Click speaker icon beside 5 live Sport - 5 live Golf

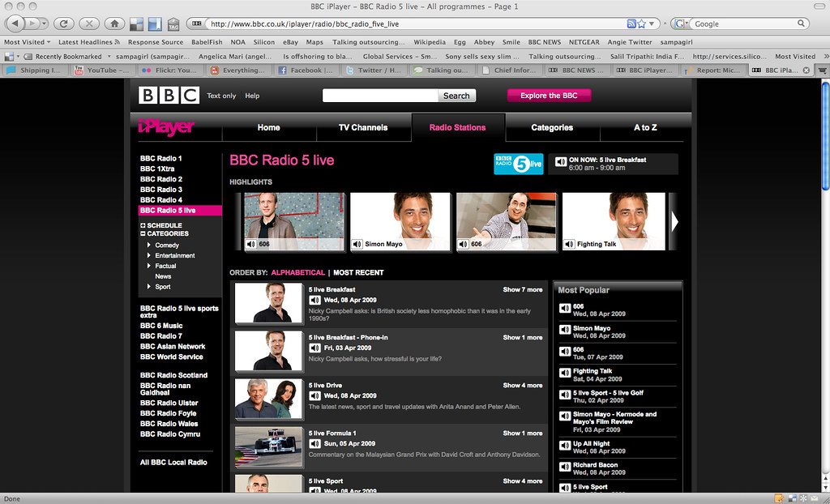(x=565, y=395)
